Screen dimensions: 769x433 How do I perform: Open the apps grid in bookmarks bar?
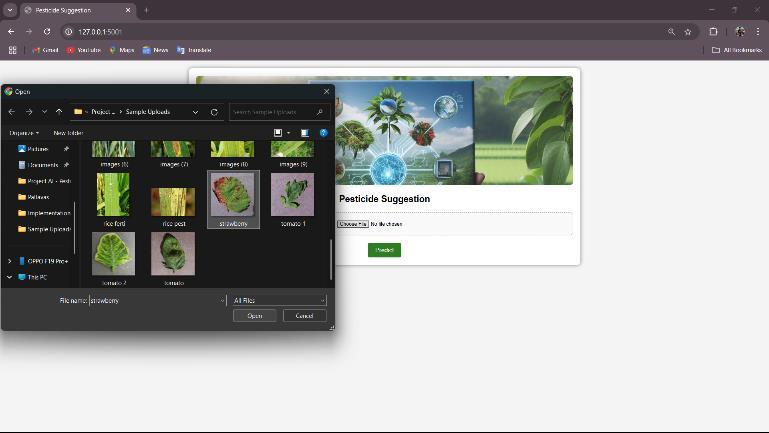13,50
